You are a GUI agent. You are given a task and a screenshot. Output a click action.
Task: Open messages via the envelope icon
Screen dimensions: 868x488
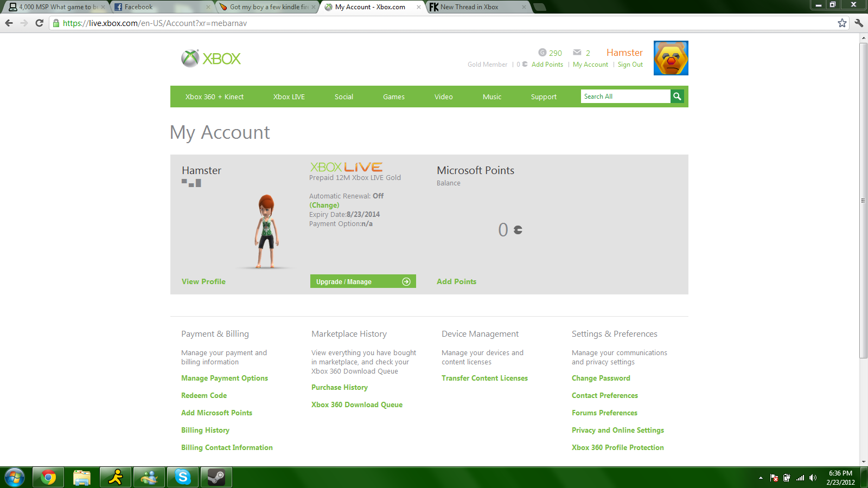[x=577, y=53]
